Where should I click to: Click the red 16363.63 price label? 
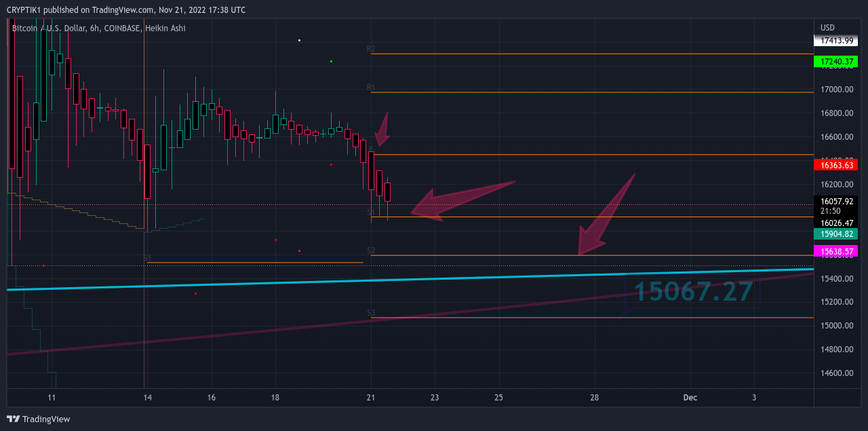tap(836, 165)
